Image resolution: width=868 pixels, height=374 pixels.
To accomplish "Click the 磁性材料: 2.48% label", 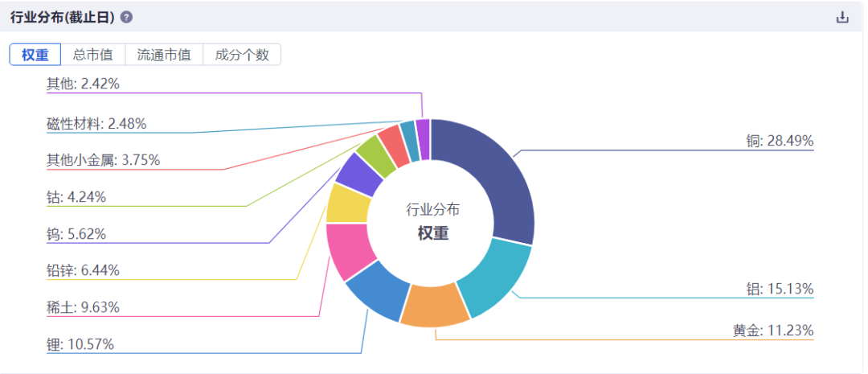I will click(97, 124).
